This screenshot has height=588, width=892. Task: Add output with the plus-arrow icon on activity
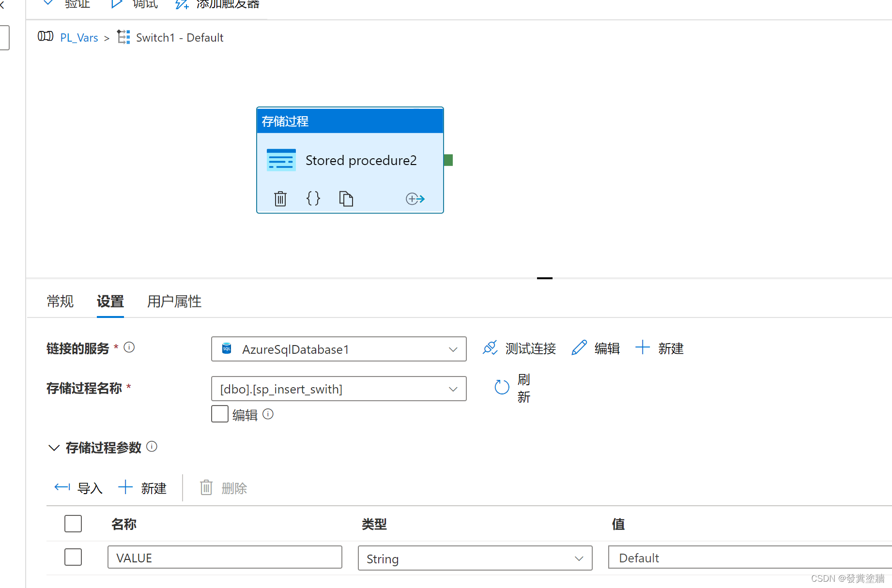(415, 198)
